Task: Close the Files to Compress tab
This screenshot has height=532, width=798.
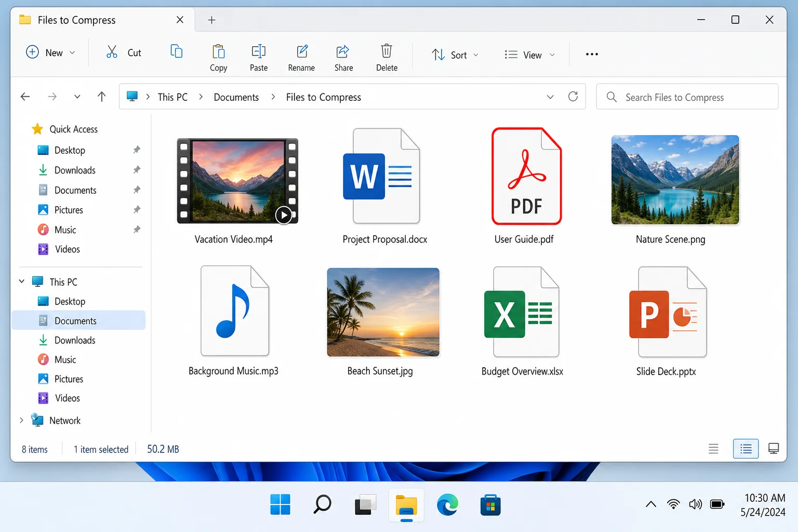Action: (x=180, y=20)
